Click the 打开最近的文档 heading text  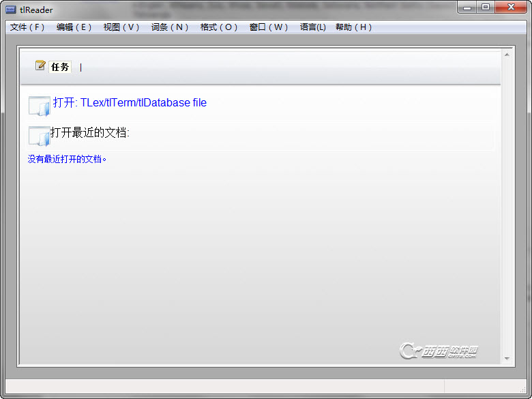point(90,132)
